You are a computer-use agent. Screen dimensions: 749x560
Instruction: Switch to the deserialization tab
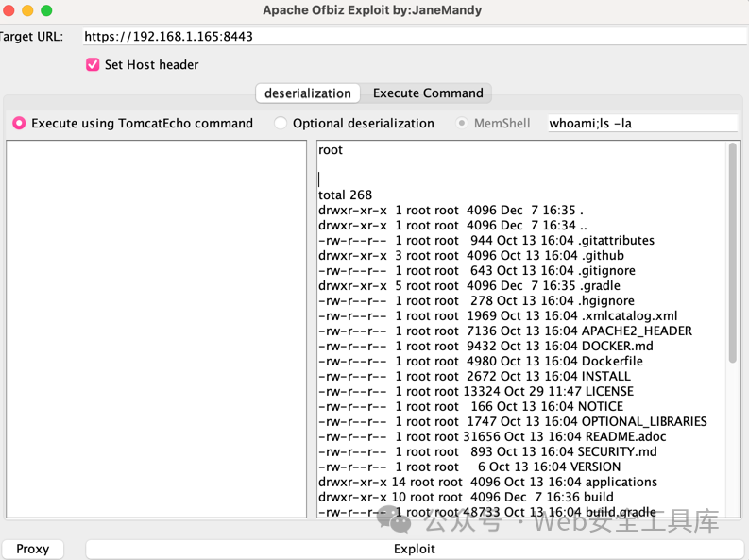pos(308,93)
